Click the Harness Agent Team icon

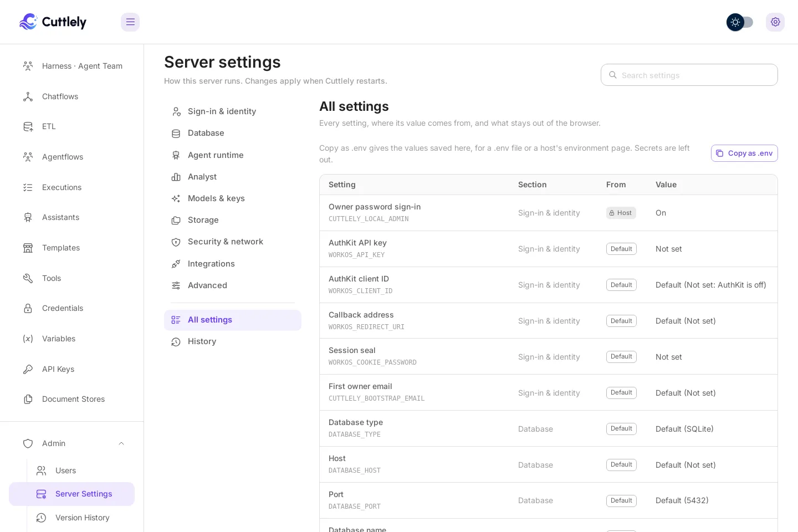(28, 66)
